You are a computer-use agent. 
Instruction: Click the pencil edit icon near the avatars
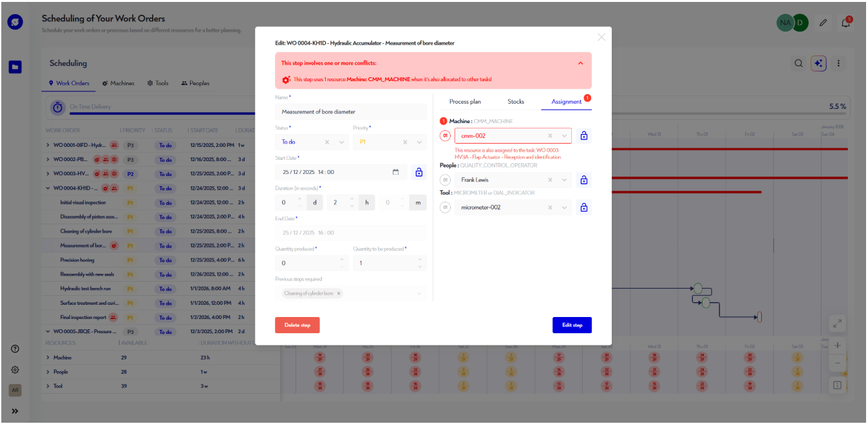coord(822,21)
